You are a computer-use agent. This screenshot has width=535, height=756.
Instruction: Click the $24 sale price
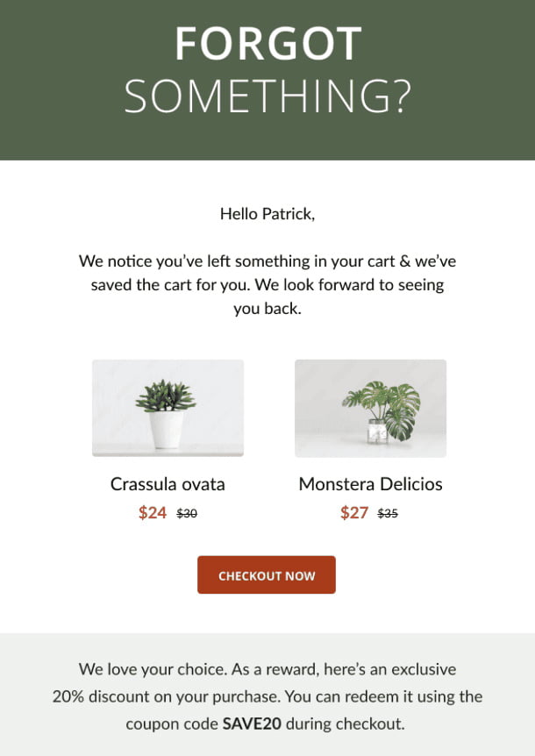153,512
